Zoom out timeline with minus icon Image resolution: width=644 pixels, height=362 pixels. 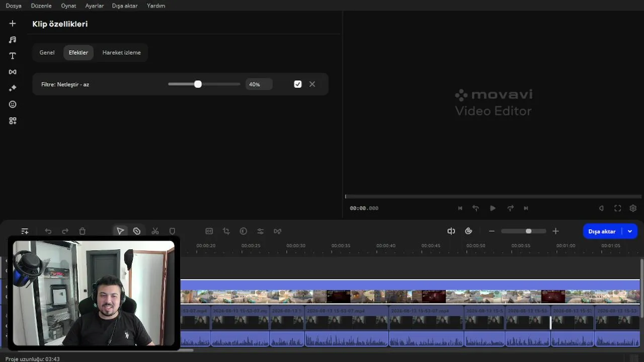pyautogui.click(x=492, y=231)
